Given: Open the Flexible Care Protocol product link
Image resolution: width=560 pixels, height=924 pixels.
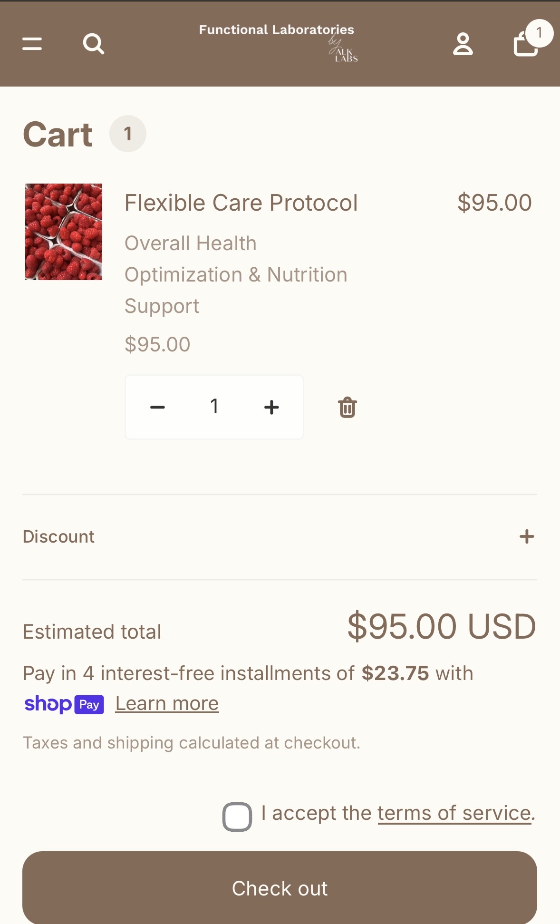Looking at the screenshot, I should [x=241, y=203].
